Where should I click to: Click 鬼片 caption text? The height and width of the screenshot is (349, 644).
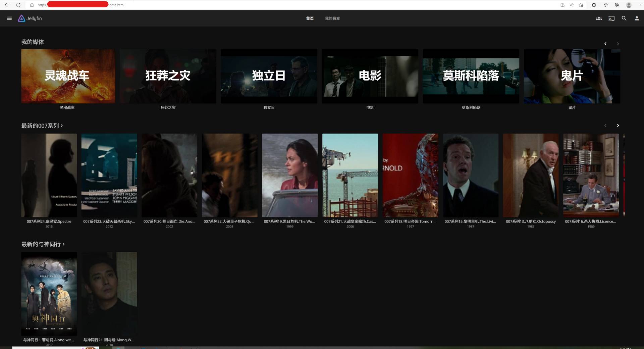pyautogui.click(x=572, y=107)
